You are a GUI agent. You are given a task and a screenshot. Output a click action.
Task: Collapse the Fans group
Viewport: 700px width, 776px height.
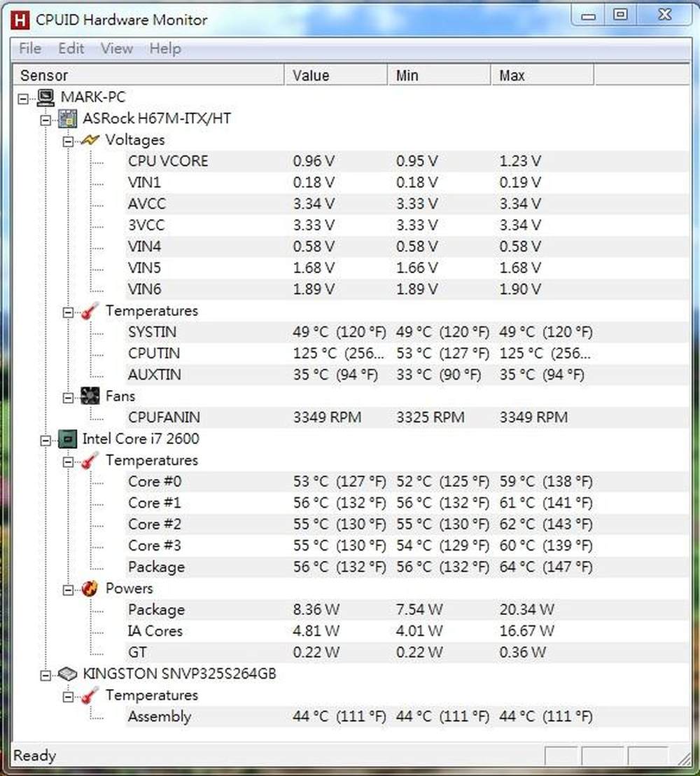pos(69,398)
